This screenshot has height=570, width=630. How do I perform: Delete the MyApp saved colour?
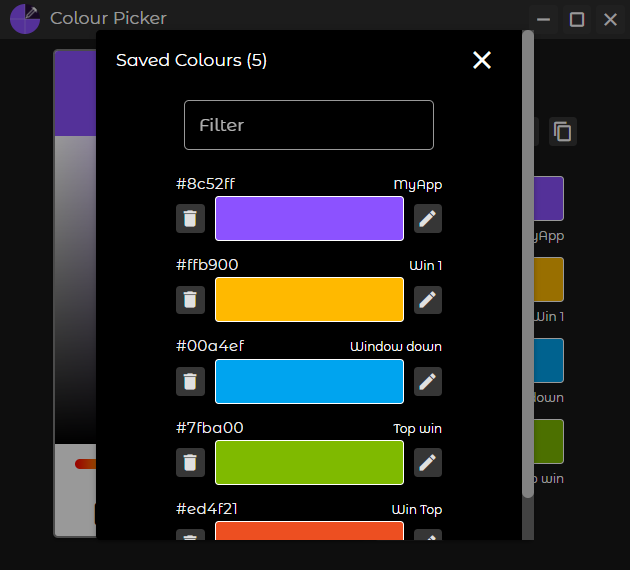click(190, 219)
